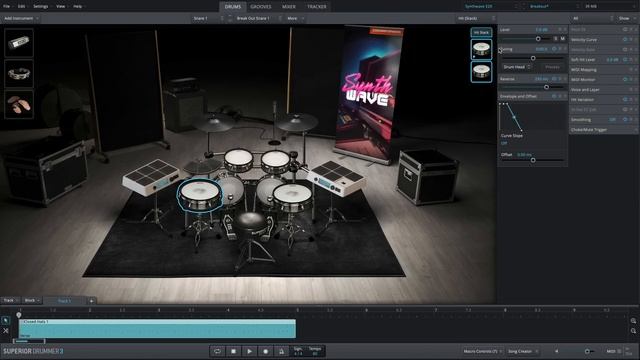This screenshot has height=360, width=640.
Task: Click the Hit Stack button
Action: [x=481, y=32]
